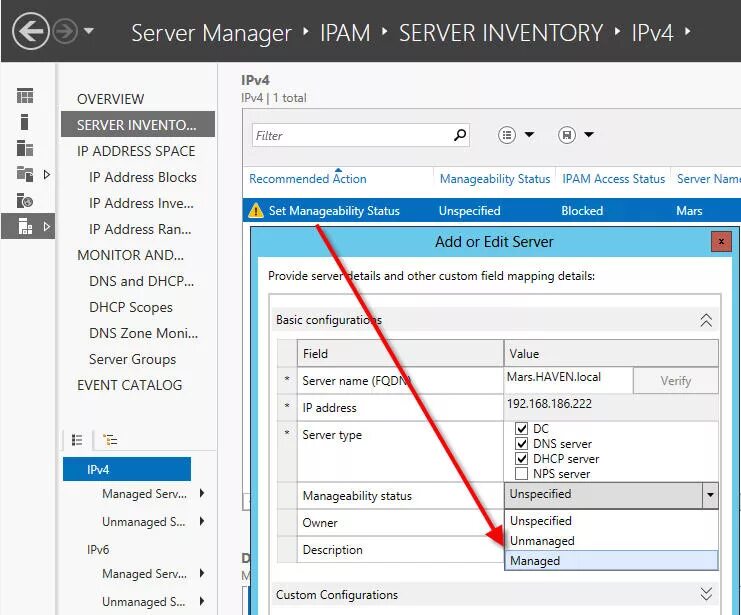Open IP Address Range Groups item
The image size is (741, 615).
(140, 229)
